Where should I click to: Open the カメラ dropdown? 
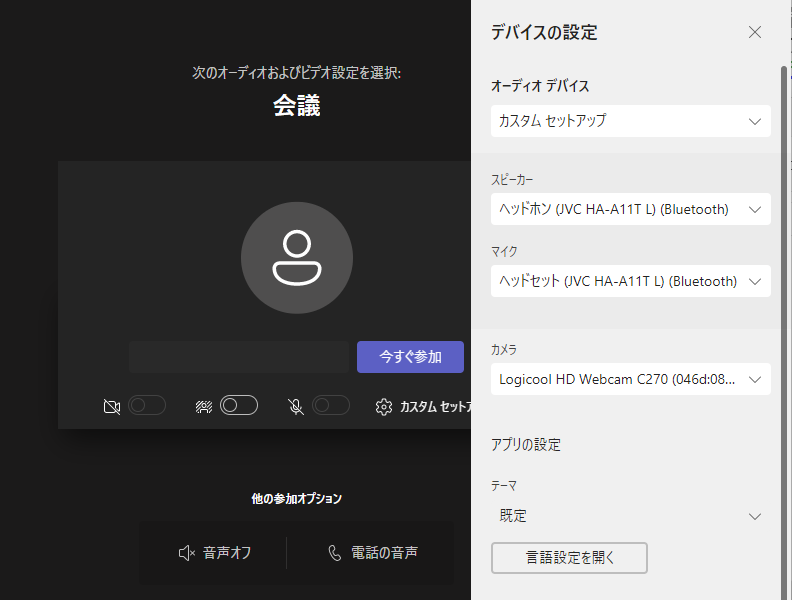631,379
